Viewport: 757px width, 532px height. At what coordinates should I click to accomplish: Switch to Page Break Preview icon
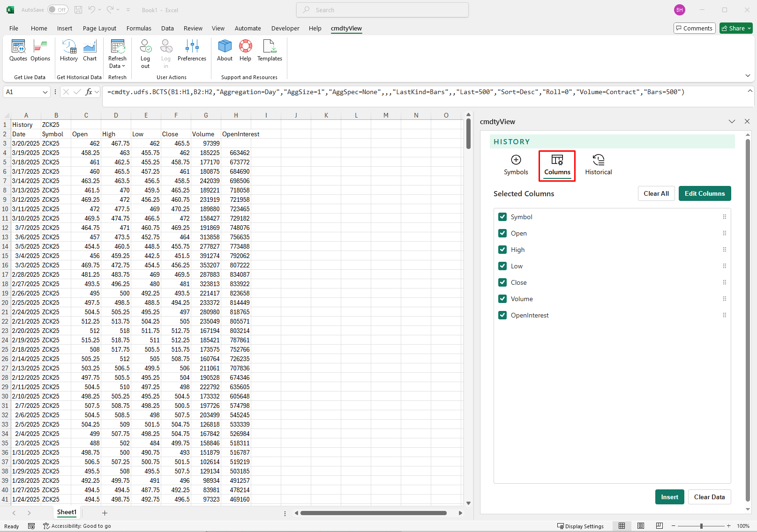coord(660,526)
